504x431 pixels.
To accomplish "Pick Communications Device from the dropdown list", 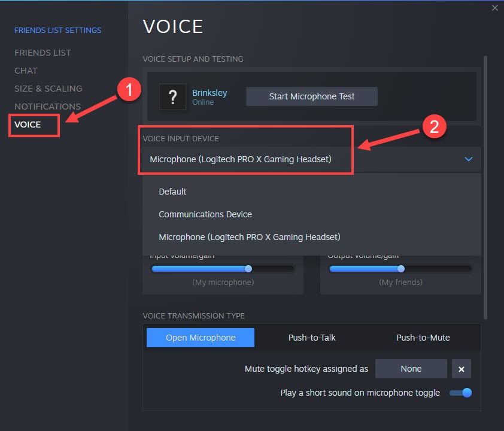I will [205, 214].
